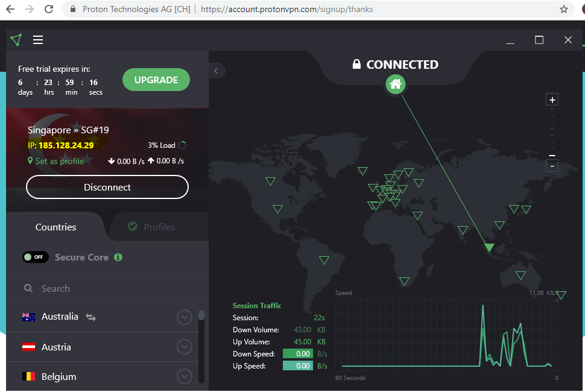Viewport: 585px width, 392px height.
Task: Click the speed graph area
Action: pos(447,335)
